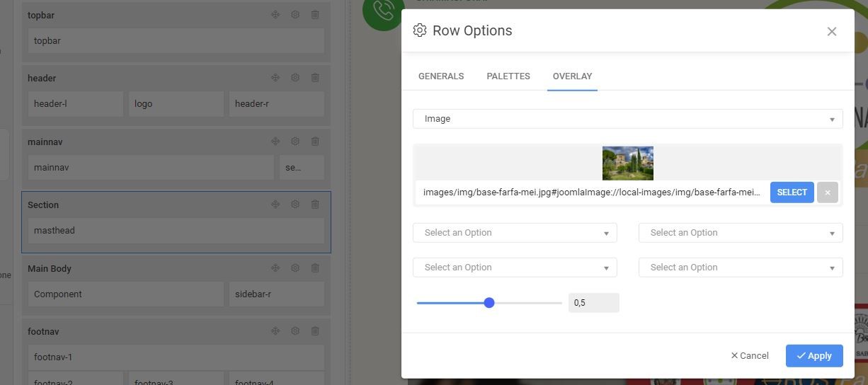Delete the mainnav row with trash icon
Image resolution: width=868 pixels, height=385 pixels.
(x=315, y=142)
